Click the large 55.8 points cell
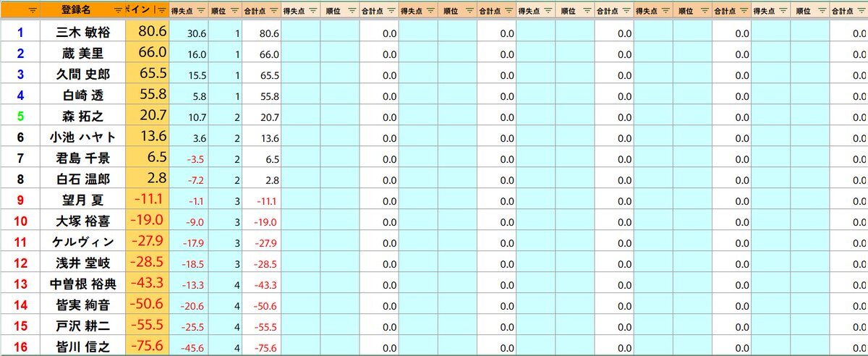Image resolution: width=868 pixels, height=356 pixels. click(x=147, y=95)
